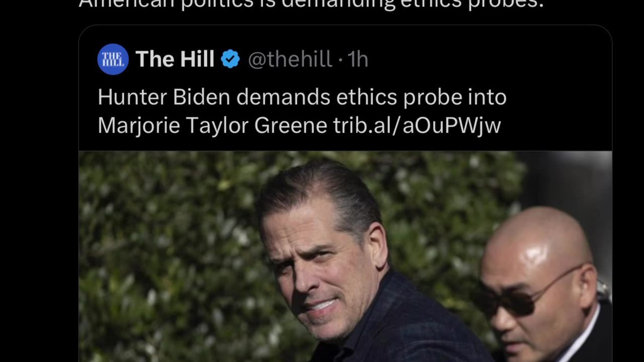This screenshot has width=644, height=362.
Task: Open the quoted post card header area
Action: tap(345, 59)
